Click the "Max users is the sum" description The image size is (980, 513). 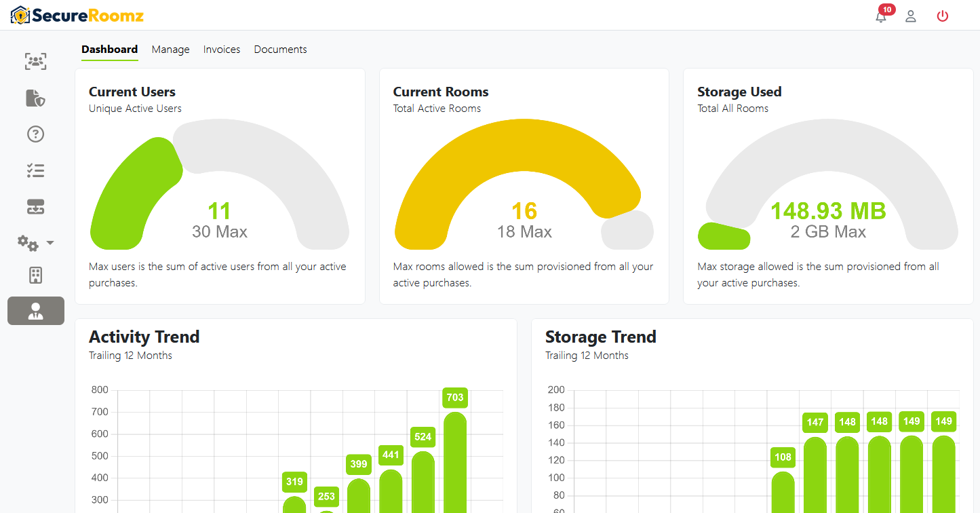coord(218,275)
